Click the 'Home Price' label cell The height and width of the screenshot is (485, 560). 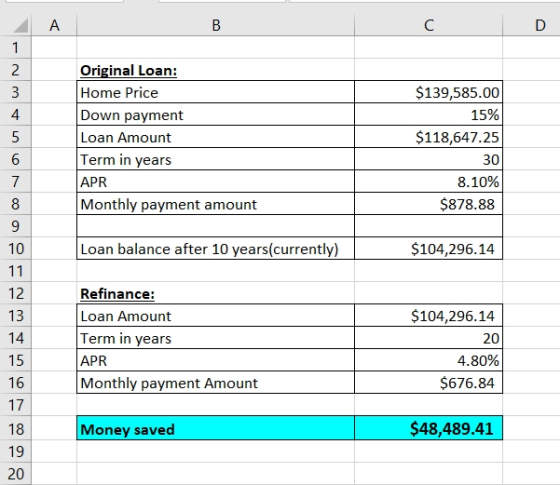pos(216,92)
